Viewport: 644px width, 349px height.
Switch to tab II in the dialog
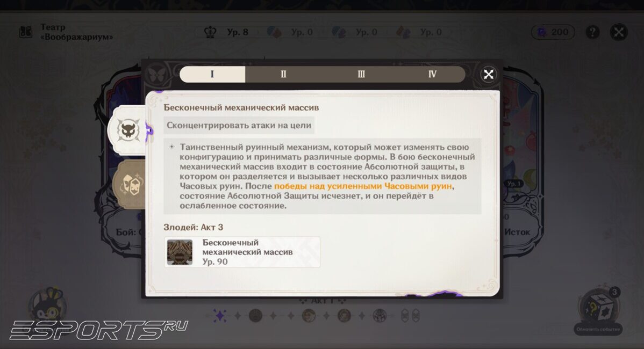[283, 75]
